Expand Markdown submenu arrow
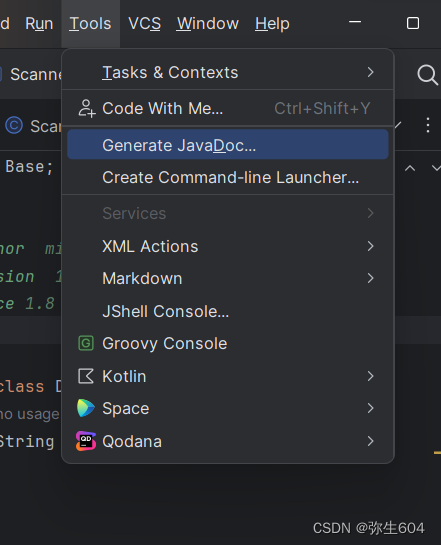This screenshot has width=441, height=545. coord(370,278)
